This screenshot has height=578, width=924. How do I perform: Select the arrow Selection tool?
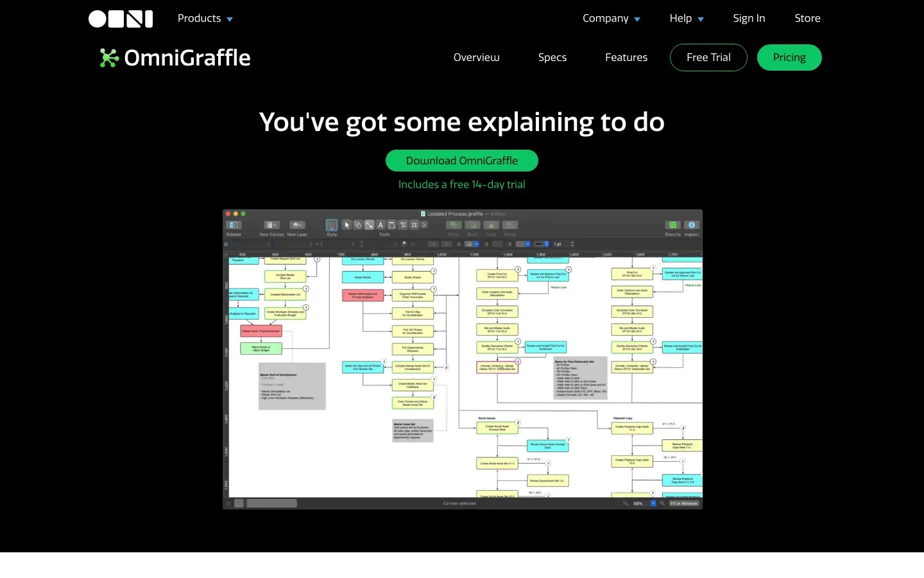click(346, 225)
